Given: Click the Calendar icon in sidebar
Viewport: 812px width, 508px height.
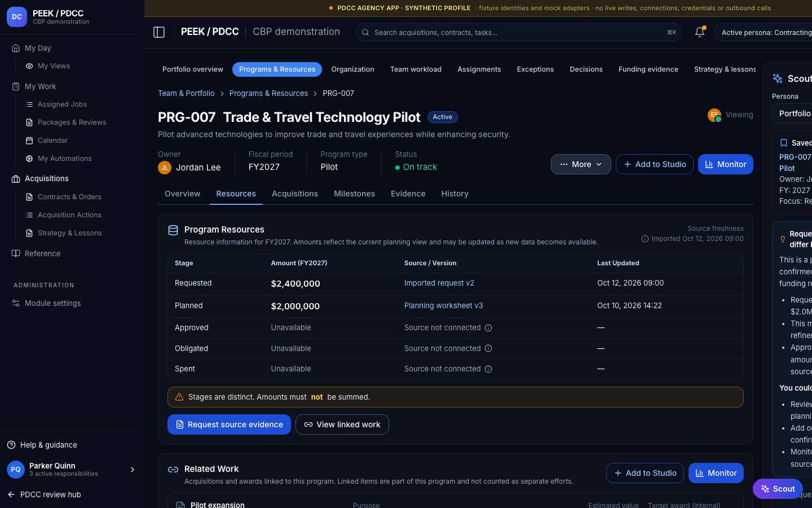Looking at the screenshot, I should [29, 141].
